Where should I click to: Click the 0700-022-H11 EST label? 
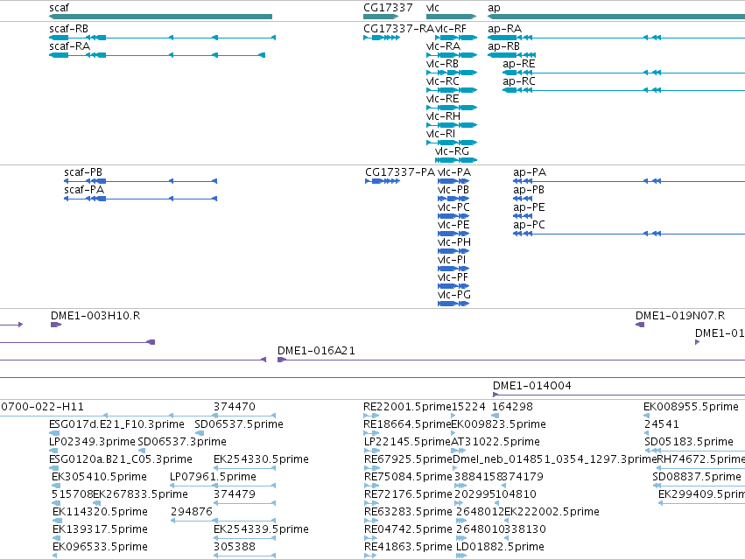pos(42,407)
